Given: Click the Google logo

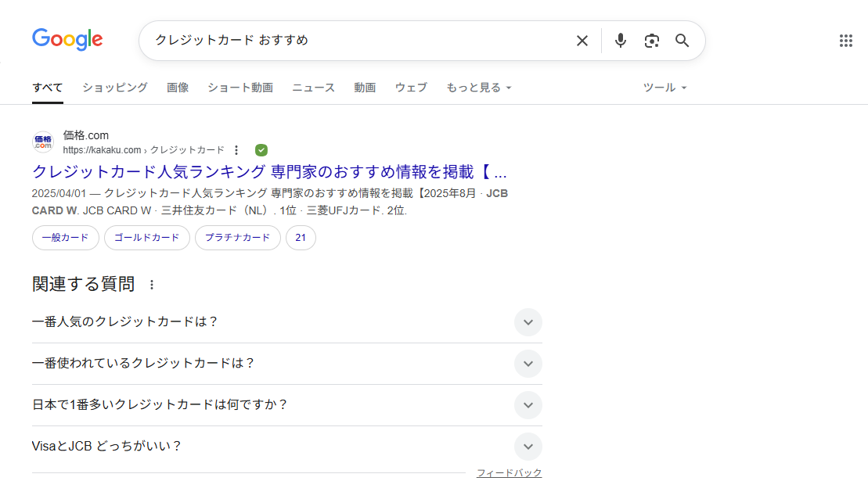Looking at the screenshot, I should [x=67, y=40].
